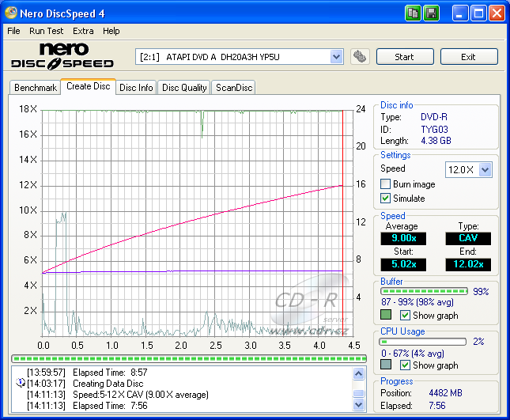Open the Run Test menu
510x420 pixels.
pos(46,31)
